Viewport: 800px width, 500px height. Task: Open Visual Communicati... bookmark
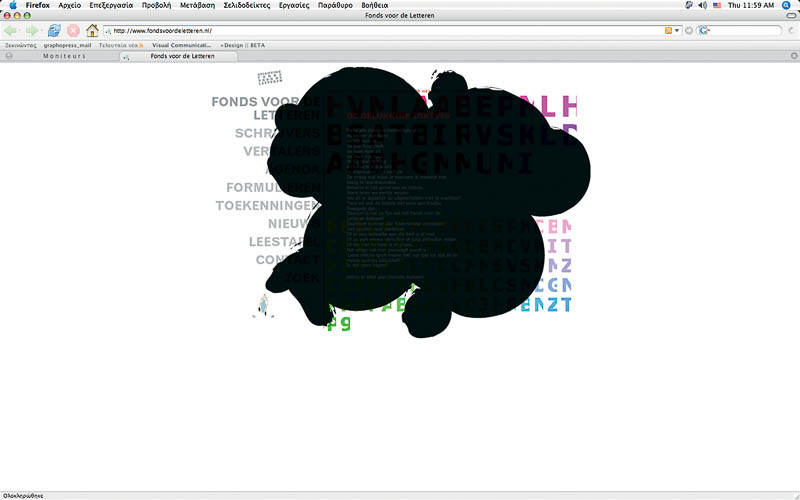tap(182, 45)
